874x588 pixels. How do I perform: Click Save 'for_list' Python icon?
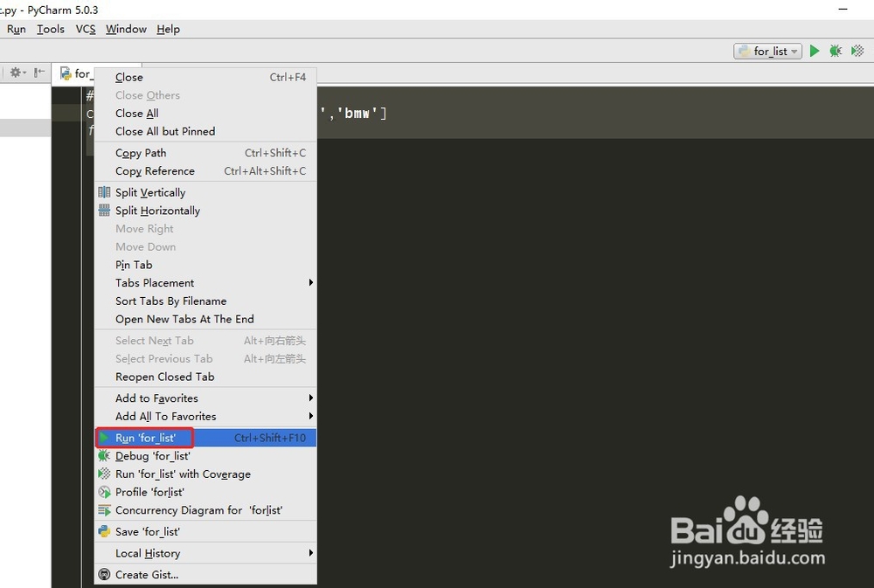[x=104, y=532]
